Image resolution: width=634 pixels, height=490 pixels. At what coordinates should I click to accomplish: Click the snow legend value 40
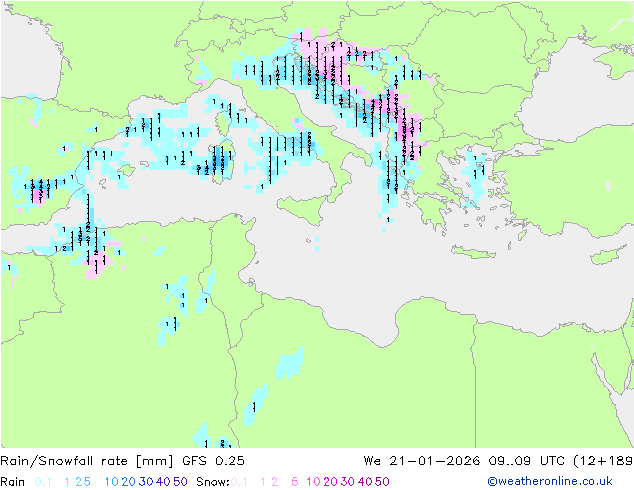365,482
